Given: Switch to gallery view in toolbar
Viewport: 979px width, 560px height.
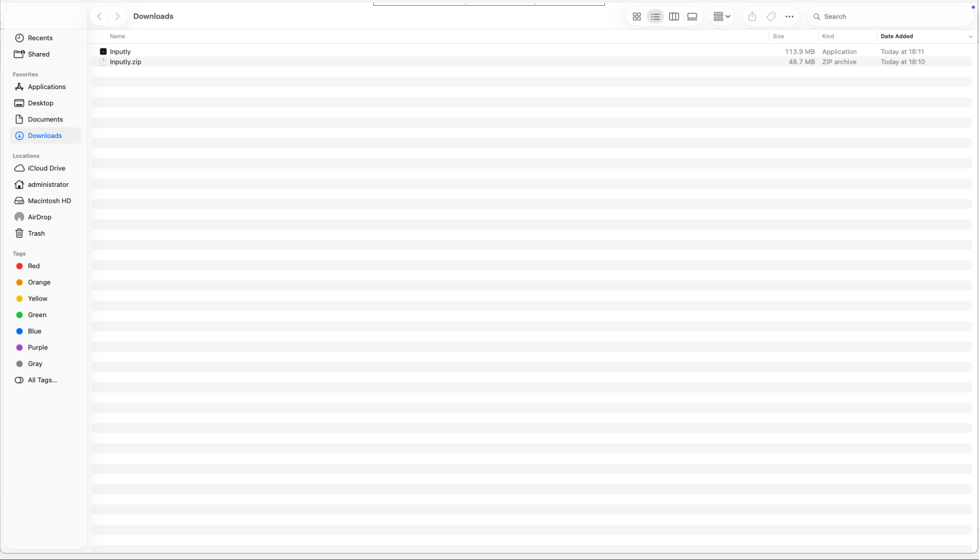Looking at the screenshot, I should tap(692, 16).
